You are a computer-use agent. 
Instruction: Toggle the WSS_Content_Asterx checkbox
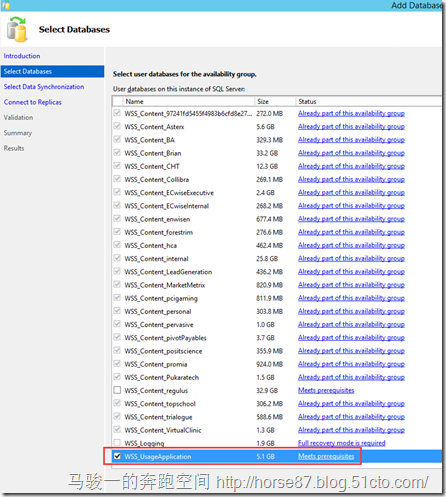click(x=117, y=126)
